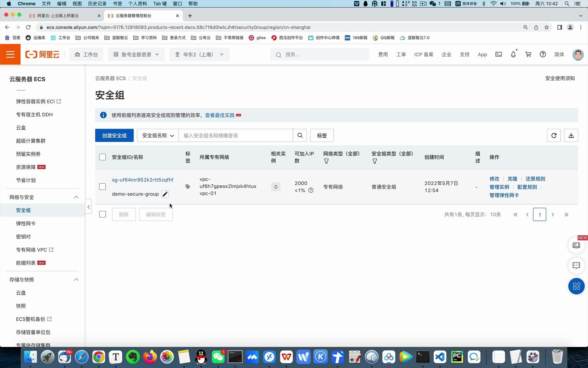Open 历史记录 menu in macOS menu bar
The image size is (588, 368).
click(x=97, y=4)
